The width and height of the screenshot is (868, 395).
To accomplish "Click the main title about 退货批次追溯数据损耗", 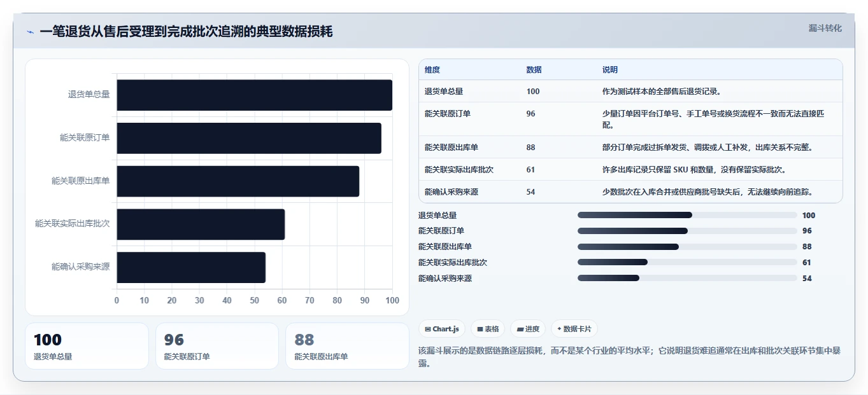I will (x=186, y=32).
